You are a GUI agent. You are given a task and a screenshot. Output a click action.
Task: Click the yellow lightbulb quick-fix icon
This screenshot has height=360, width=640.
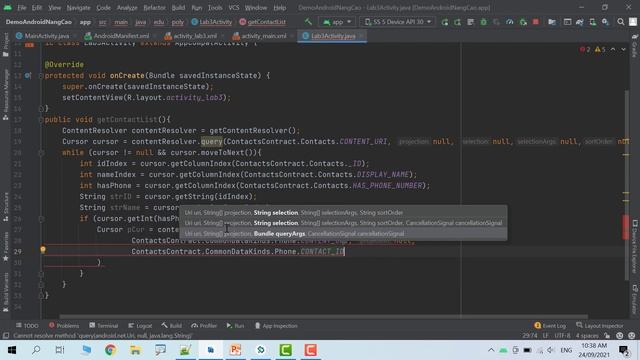pyautogui.click(x=43, y=249)
